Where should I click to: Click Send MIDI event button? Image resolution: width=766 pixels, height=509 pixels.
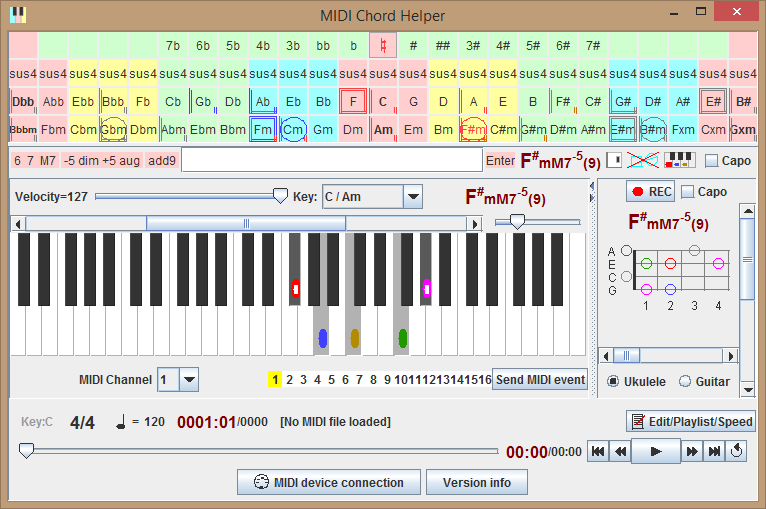[540, 380]
